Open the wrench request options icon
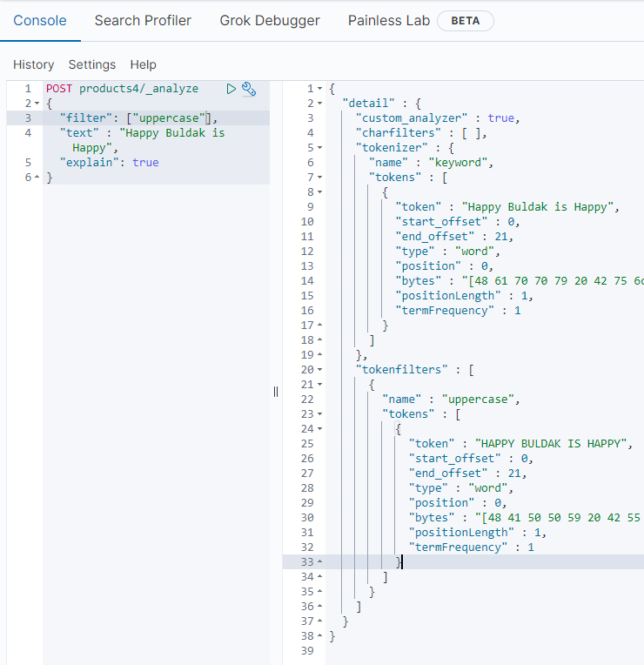Screen dimensions: 644x665 pos(249,89)
